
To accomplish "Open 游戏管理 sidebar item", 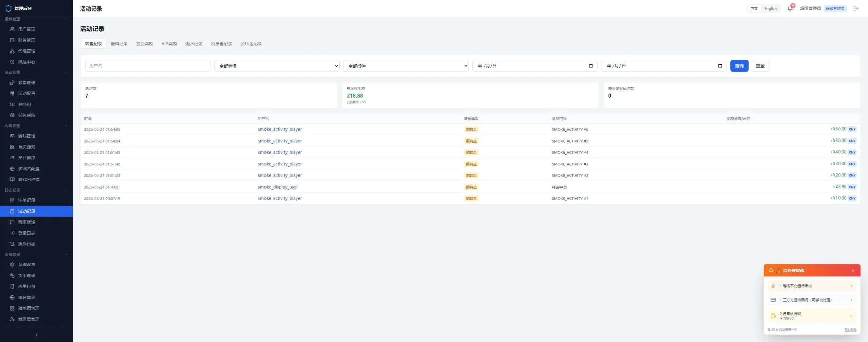I will click(x=36, y=136).
